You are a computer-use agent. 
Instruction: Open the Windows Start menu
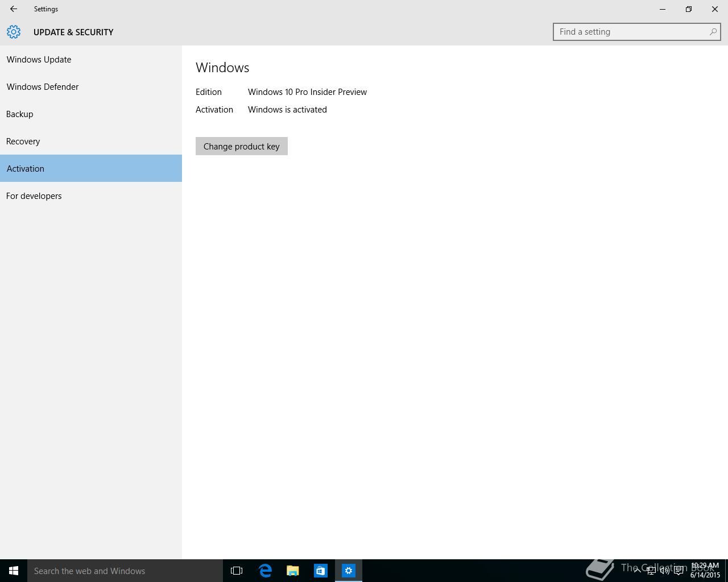14,571
